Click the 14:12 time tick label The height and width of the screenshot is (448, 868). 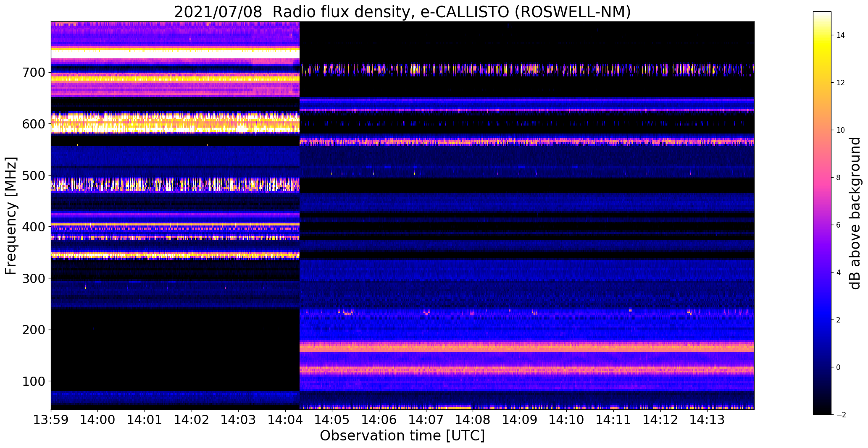660,420
